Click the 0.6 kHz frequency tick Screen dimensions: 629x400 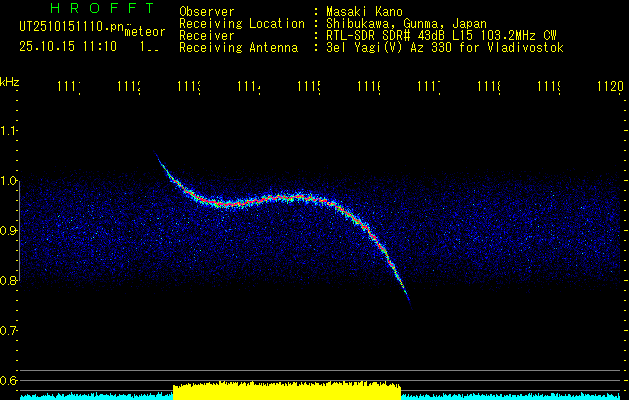[x=9, y=381]
